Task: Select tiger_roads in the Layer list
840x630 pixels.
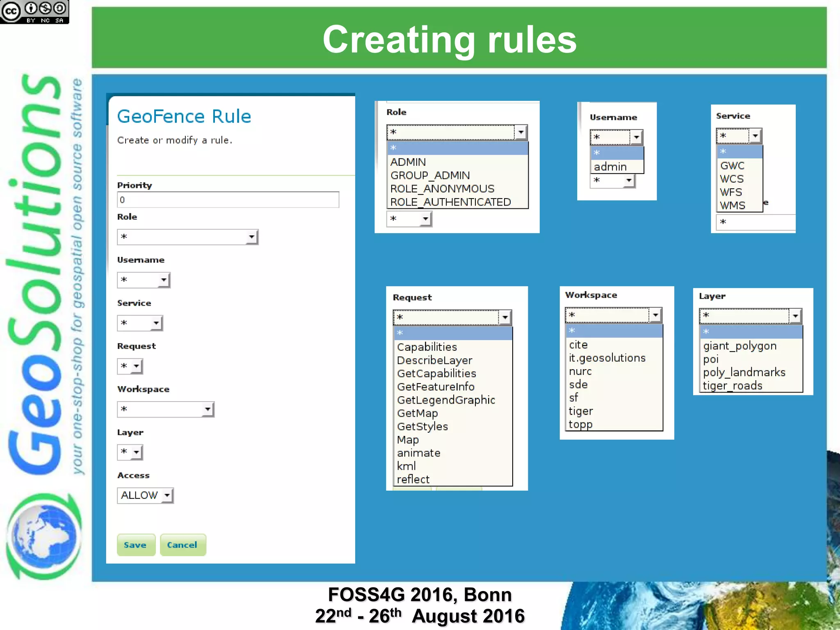Action: (751, 386)
